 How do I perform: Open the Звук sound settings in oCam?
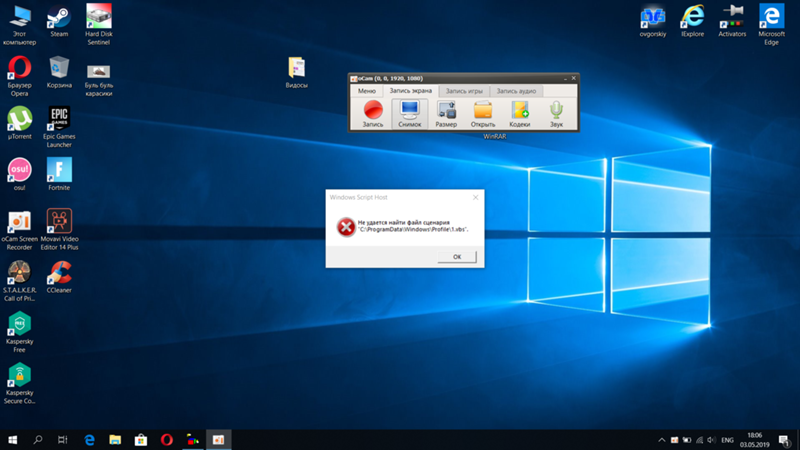(556, 114)
